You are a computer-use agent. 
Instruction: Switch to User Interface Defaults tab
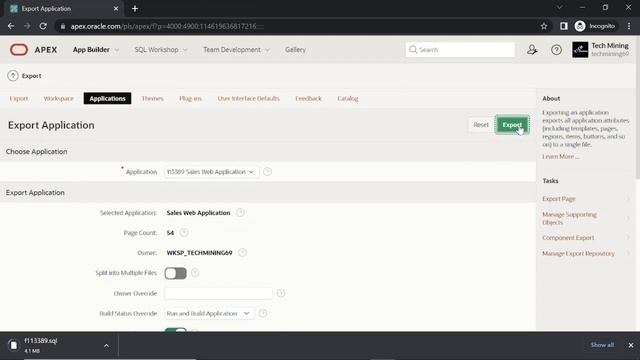coord(249,98)
